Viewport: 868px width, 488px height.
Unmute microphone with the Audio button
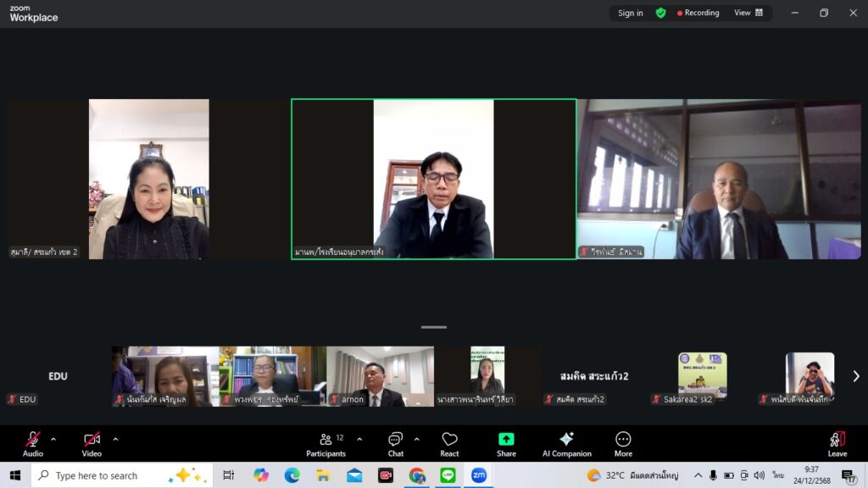point(32,443)
